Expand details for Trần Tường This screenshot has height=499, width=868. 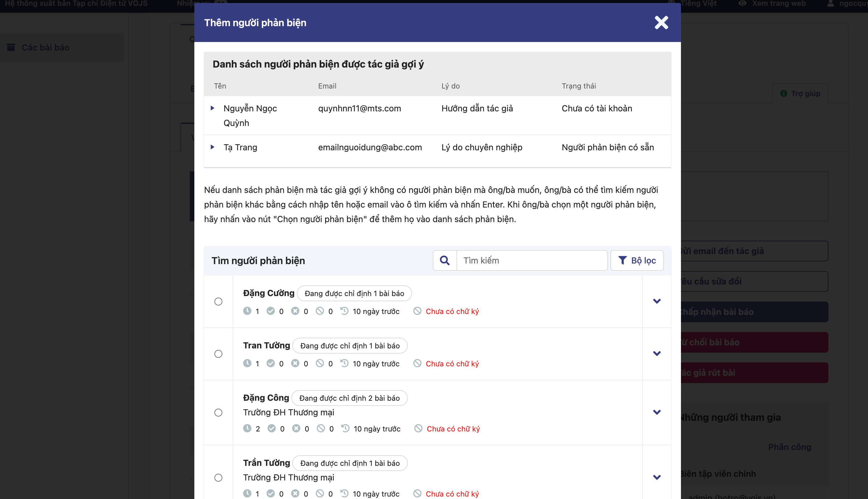(x=657, y=477)
